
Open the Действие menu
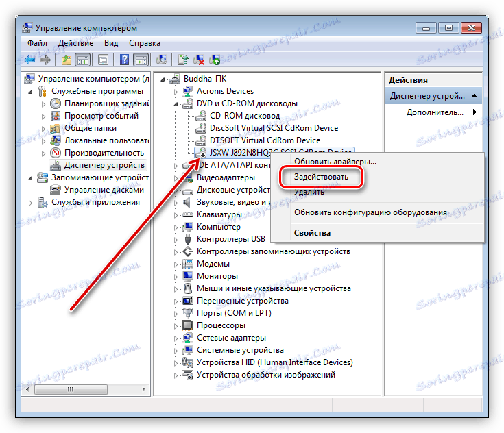click(x=76, y=43)
